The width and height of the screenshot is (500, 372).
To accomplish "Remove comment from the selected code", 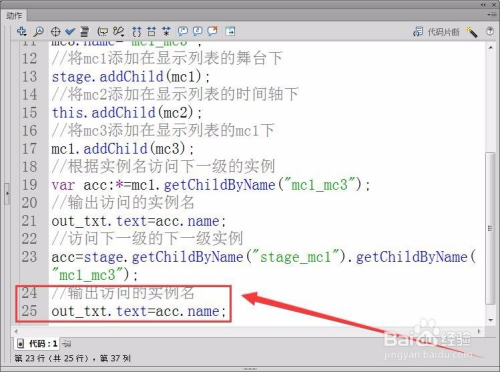I will (212, 31).
